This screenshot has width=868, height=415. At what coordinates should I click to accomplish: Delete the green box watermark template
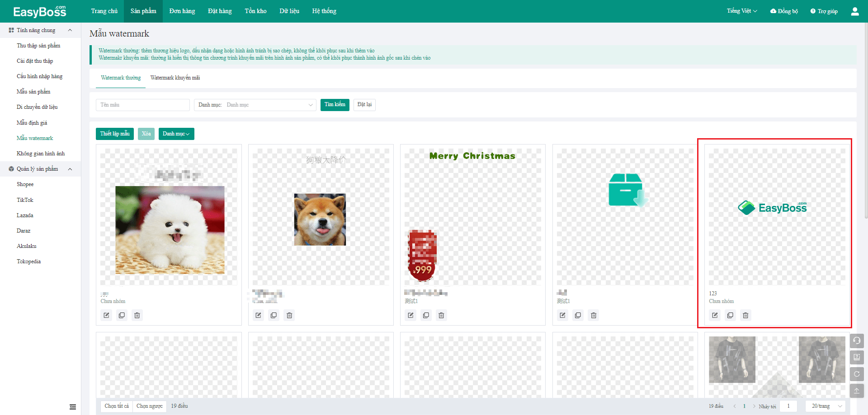[594, 315]
